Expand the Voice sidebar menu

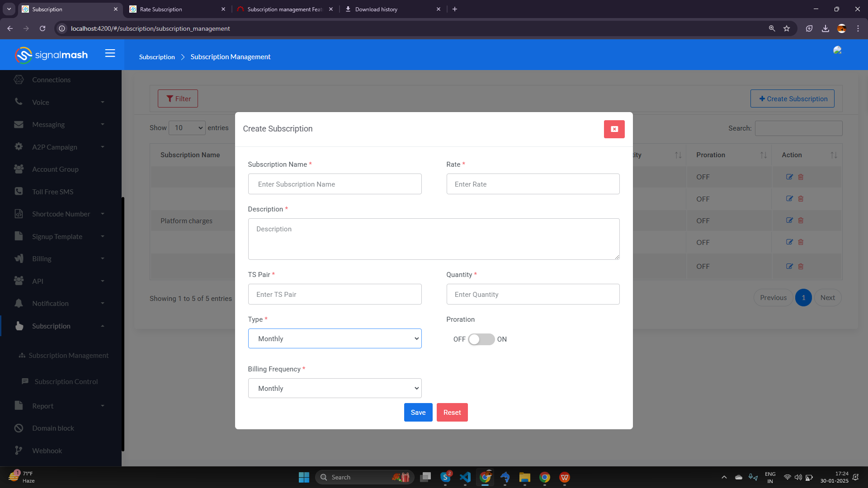[61, 102]
